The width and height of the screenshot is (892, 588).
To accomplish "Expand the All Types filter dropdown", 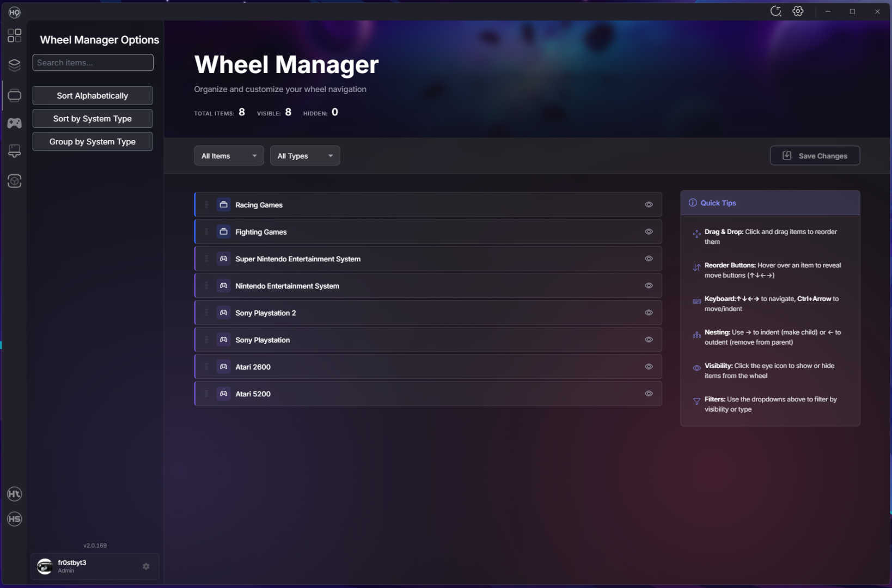I will coord(305,156).
